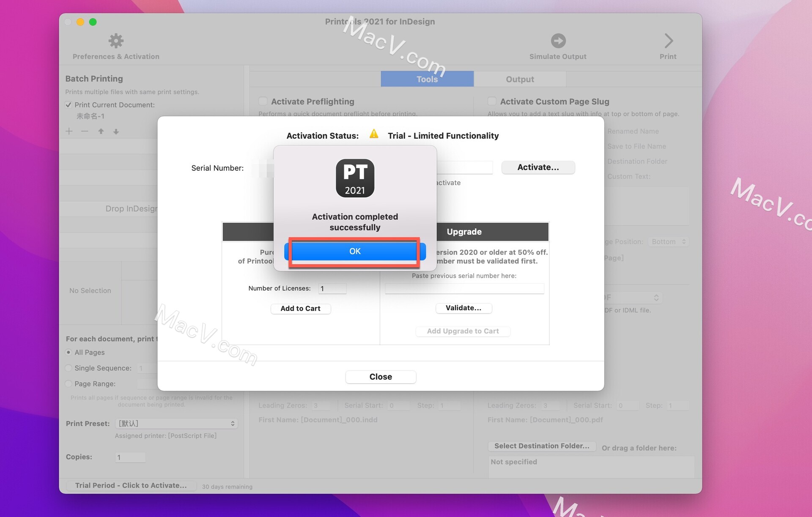Image resolution: width=812 pixels, height=517 pixels.
Task: Click the Validate... button
Action: (464, 308)
